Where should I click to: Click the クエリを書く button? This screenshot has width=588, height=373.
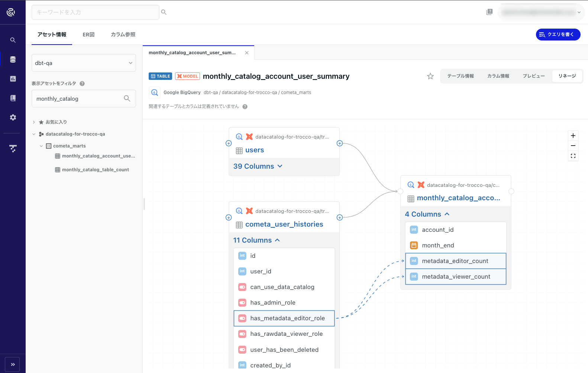click(558, 35)
